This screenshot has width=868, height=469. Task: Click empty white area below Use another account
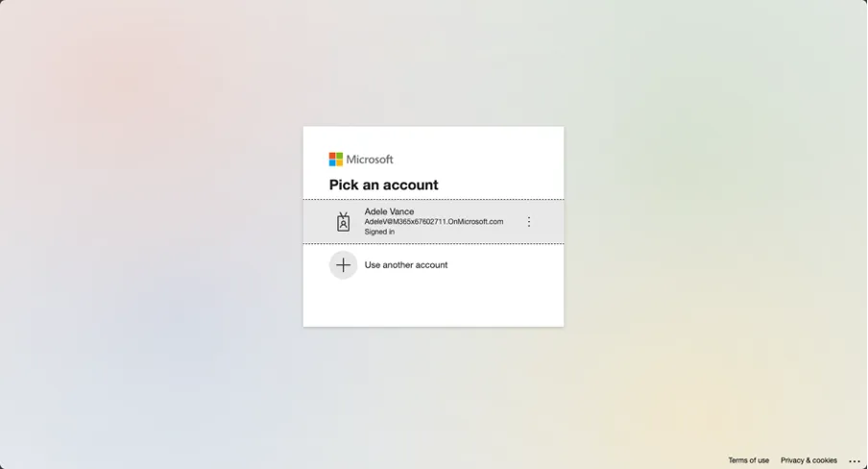(433, 306)
